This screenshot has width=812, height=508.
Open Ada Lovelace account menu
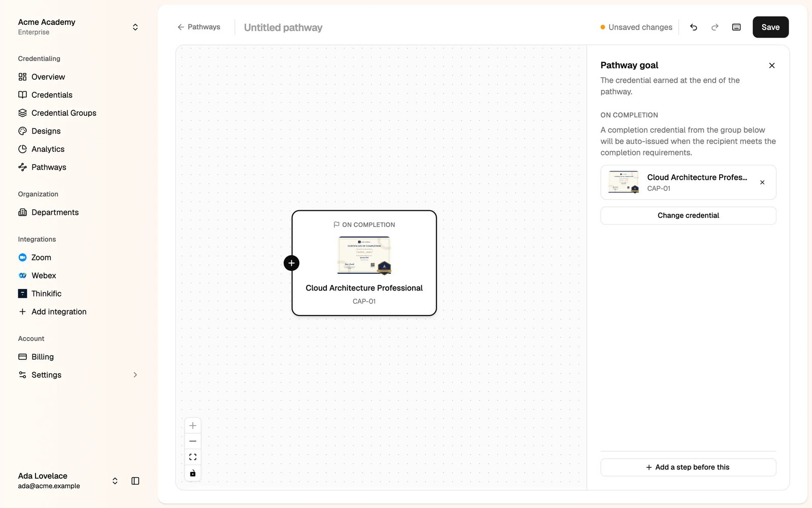[69, 481]
